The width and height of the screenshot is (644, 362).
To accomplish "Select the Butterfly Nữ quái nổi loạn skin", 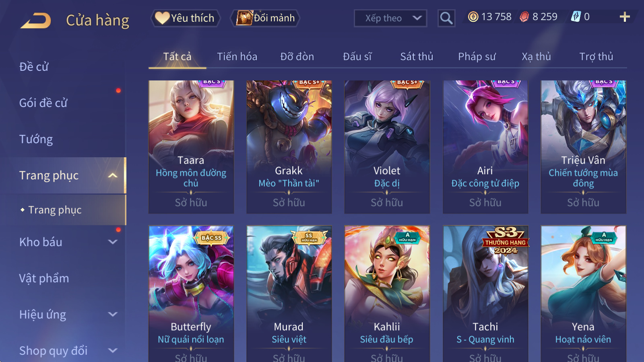I will pos(191,294).
